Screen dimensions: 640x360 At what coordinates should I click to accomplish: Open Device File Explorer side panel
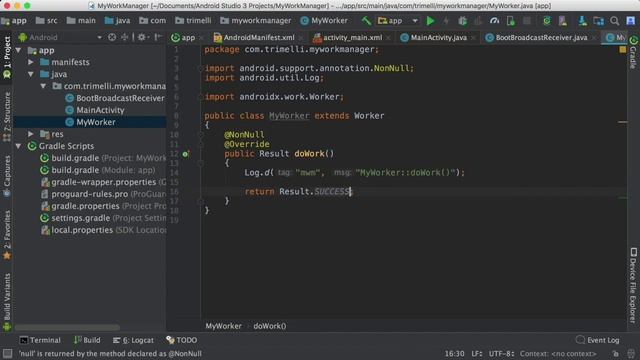(633, 285)
